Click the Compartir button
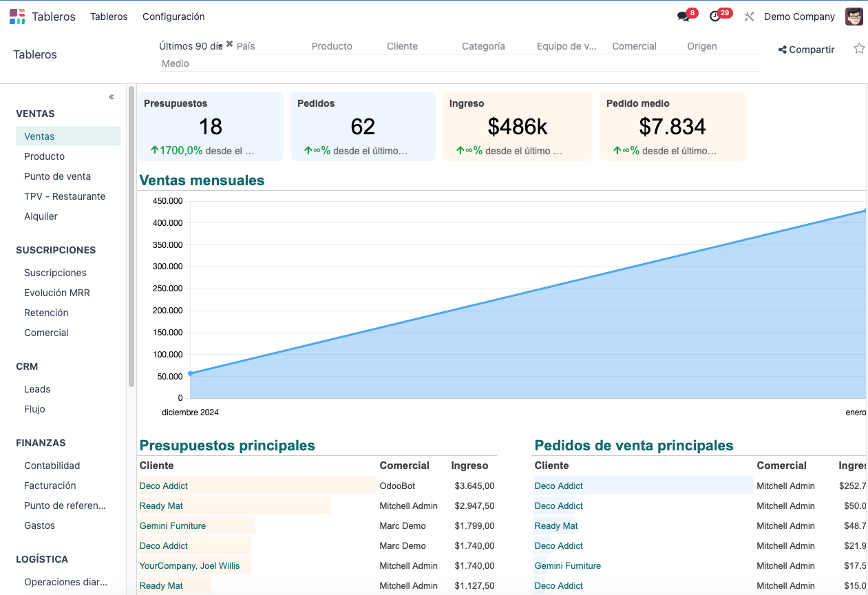Image resolution: width=868 pixels, height=595 pixels. pyautogui.click(x=806, y=50)
